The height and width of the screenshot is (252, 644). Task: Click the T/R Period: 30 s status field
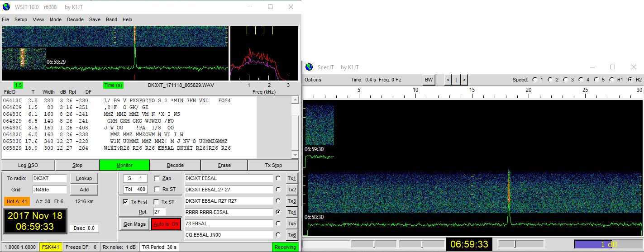[159, 247]
